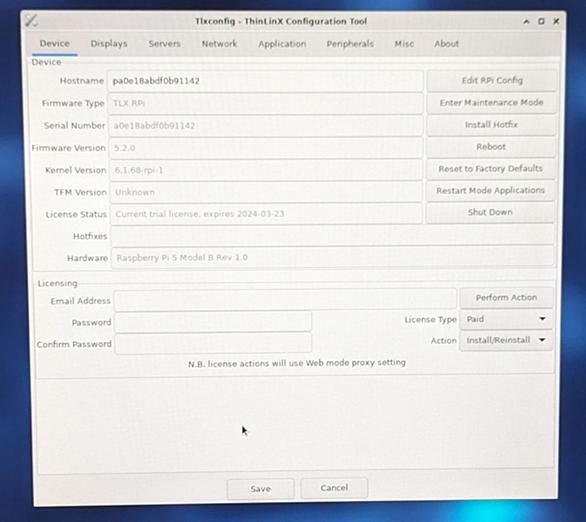Click the Hostname input field
The image size is (586, 522).
pyautogui.click(x=266, y=81)
